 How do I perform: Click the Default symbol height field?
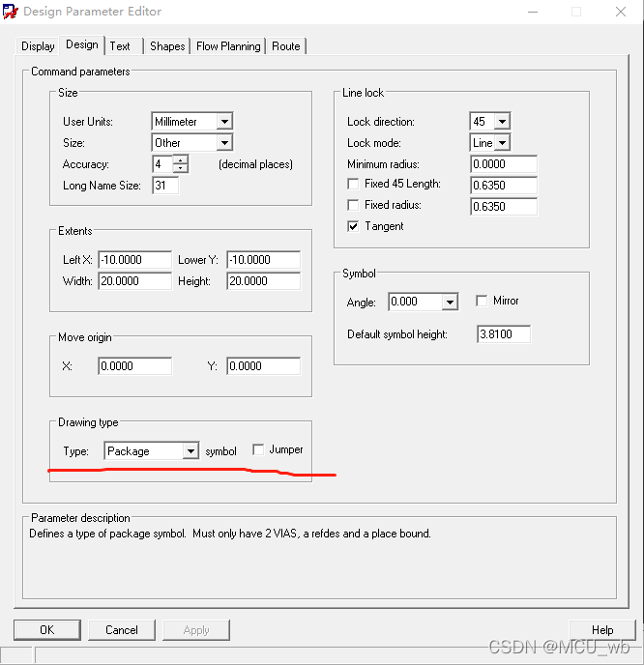pyautogui.click(x=503, y=334)
